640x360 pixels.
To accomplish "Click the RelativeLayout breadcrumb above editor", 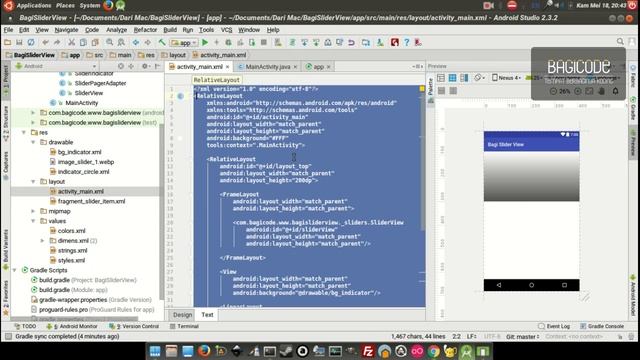I will tap(216, 80).
